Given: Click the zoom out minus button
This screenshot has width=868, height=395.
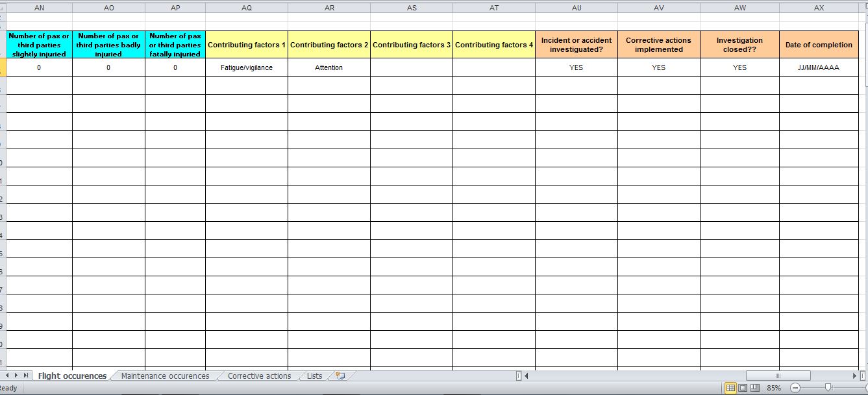Looking at the screenshot, I should (795, 388).
